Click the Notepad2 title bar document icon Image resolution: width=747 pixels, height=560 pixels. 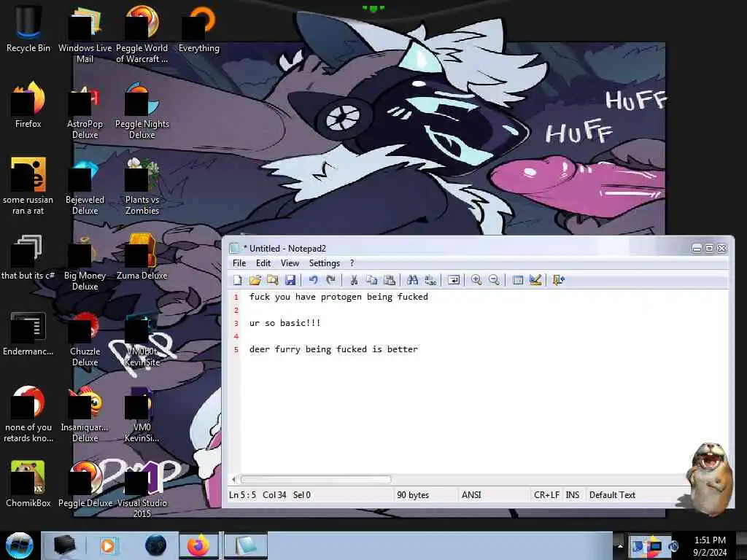234,248
